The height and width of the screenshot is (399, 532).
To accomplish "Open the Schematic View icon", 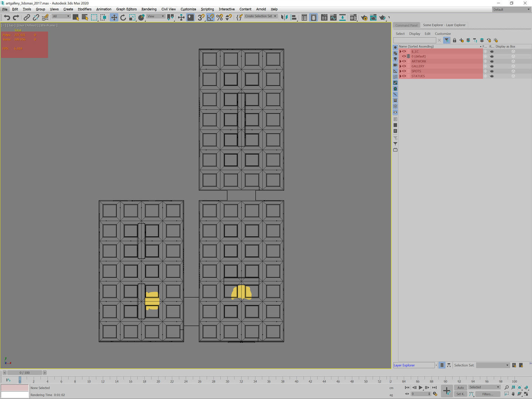I will pos(342,17).
